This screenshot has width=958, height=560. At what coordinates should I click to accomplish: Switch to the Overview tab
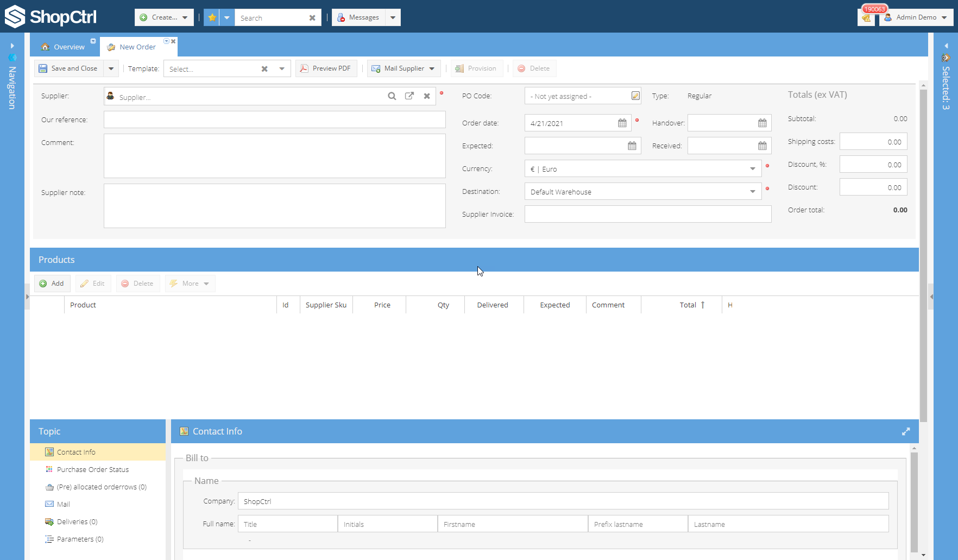coord(64,47)
